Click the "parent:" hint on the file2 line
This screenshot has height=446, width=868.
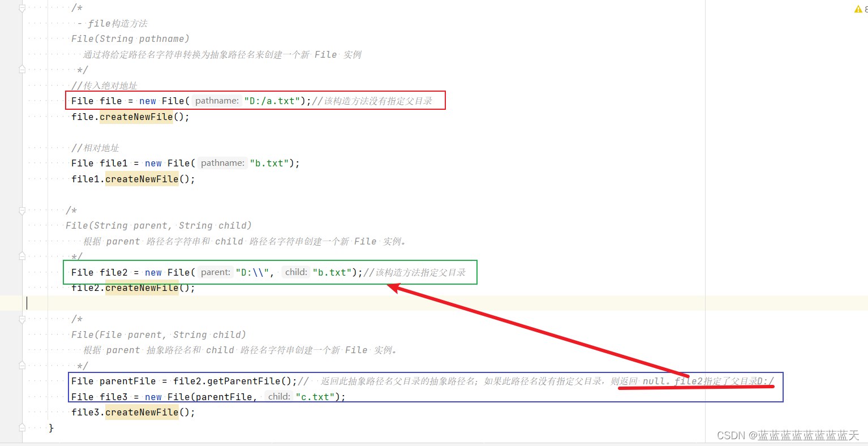click(x=216, y=272)
